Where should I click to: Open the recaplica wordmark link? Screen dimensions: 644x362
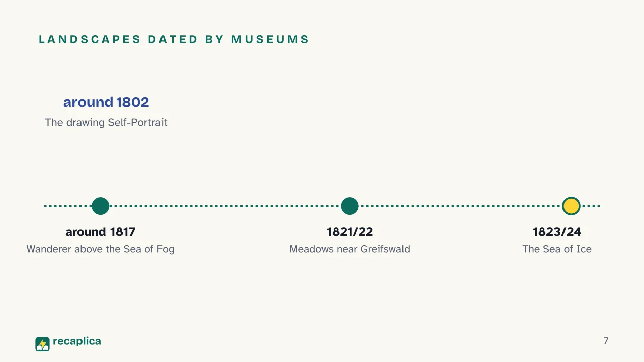pos(77,341)
